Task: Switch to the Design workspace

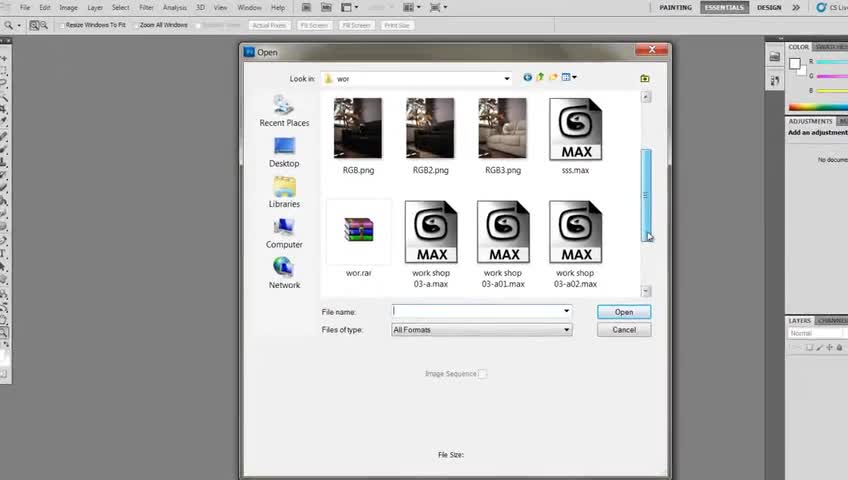Action: [769, 8]
